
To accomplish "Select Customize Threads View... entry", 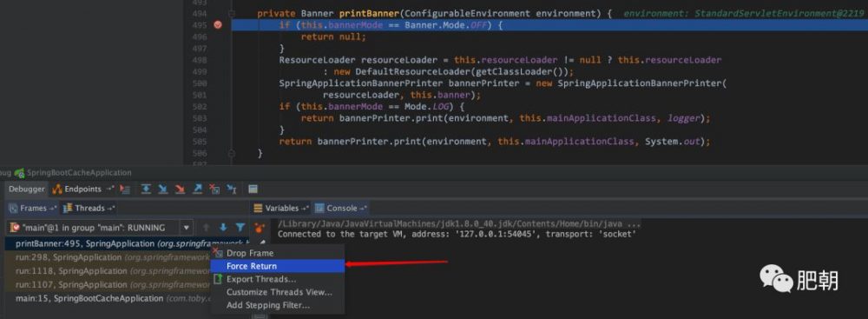I will coord(278,292).
